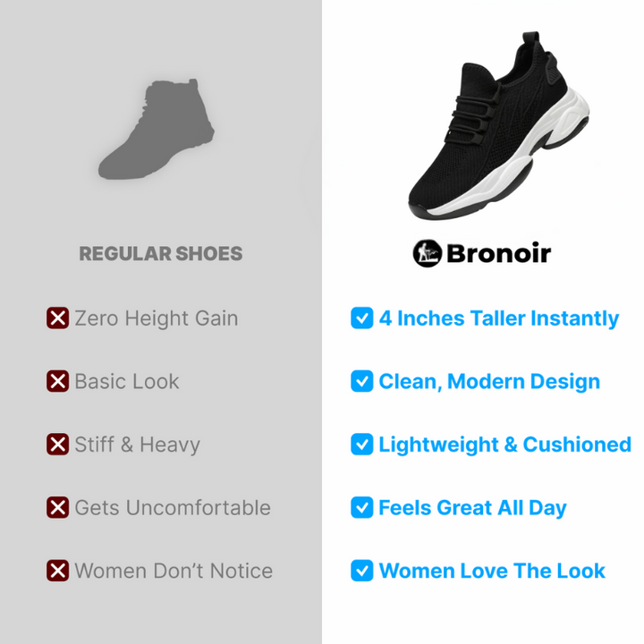This screenshot has height=644, width=644.
Task: Click the gray regular shoe silhouette
Action: pyautogui.click(x=156, y=130)
